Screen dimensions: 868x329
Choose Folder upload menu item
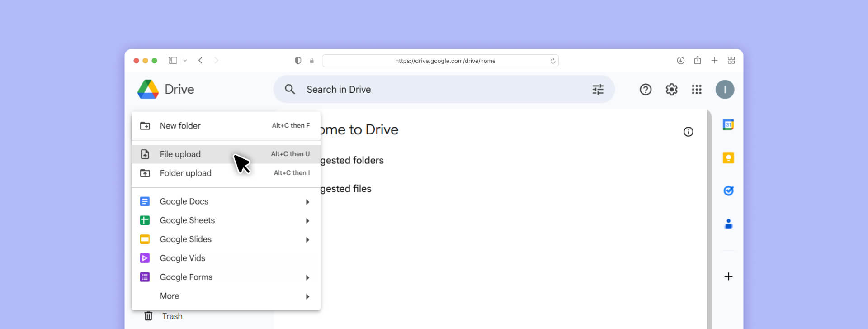coord(226,173)
